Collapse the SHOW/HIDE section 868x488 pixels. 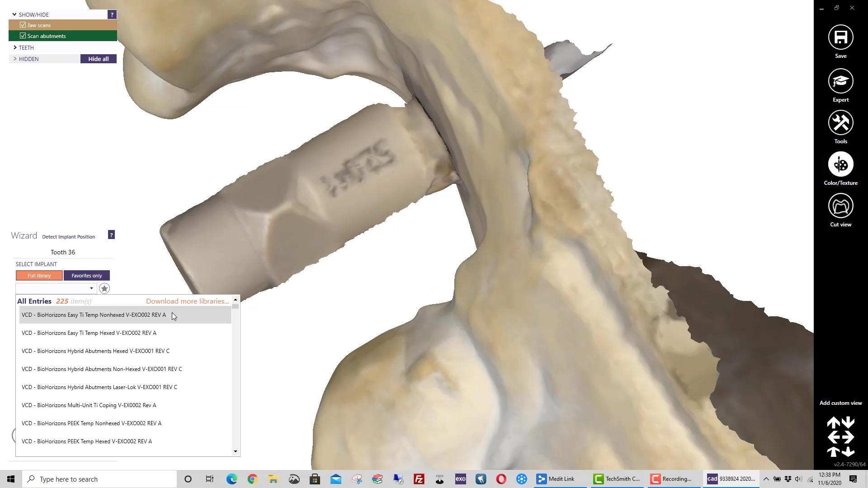pos(14,14)
